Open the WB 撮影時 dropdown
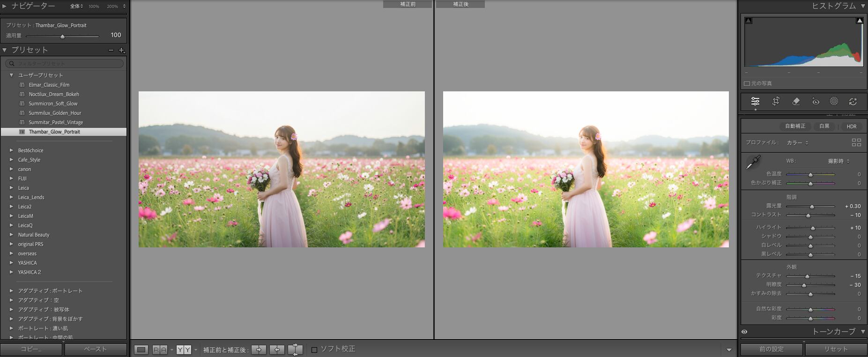This screenshot has width=868, height=357. point(838,161)
